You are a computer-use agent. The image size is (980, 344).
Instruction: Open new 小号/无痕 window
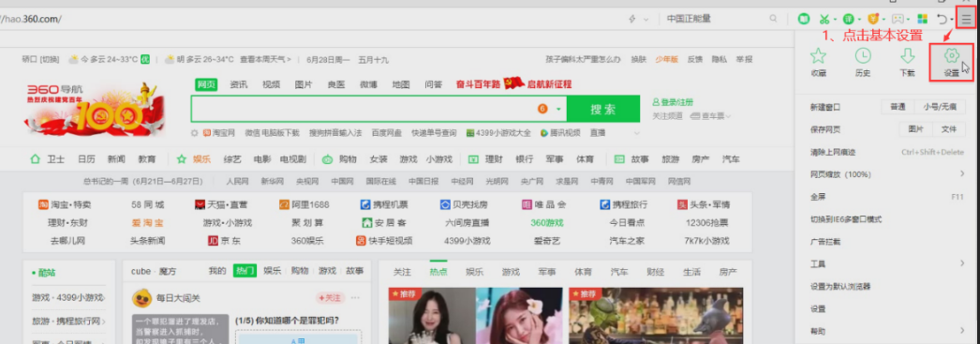(x=940, y=107)
